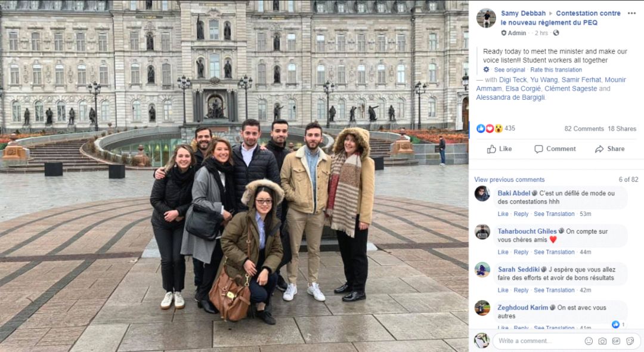Open the sticker picker icon
The width and height of the screenshot is (644, 352).
(630, 341)
